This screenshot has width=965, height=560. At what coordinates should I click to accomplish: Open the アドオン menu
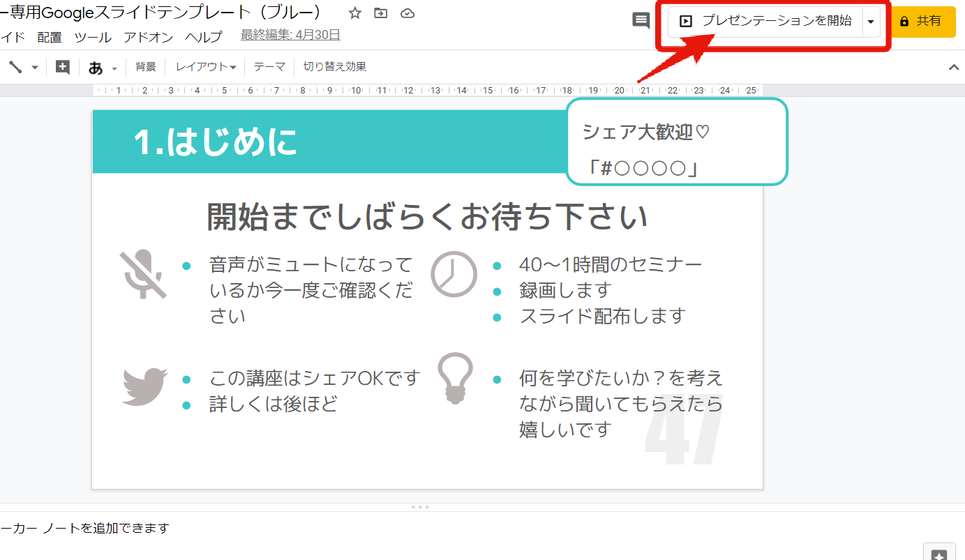(149, 37)
